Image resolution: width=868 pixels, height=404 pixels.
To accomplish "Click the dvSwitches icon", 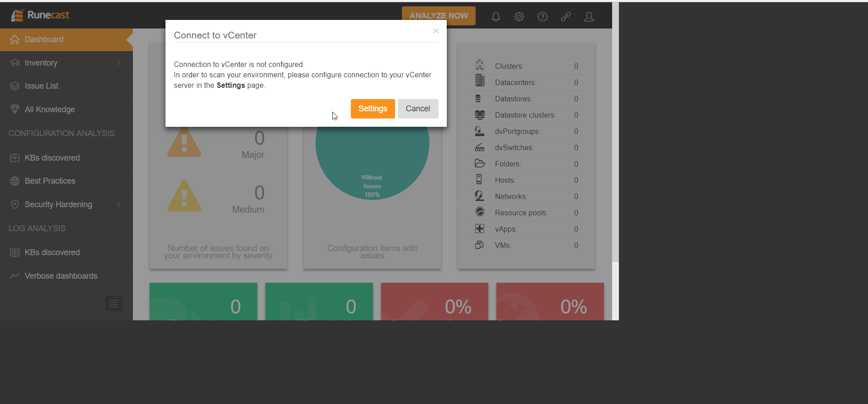I will click(480, 147).
